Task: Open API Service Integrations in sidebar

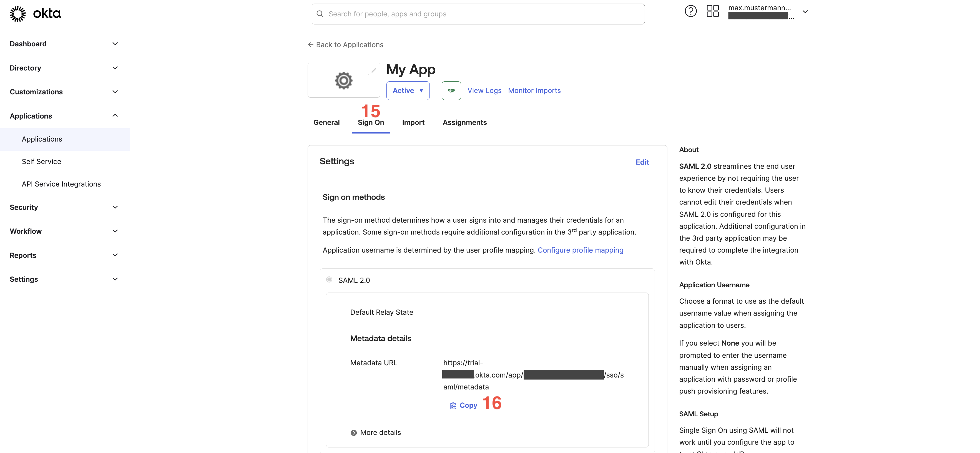Action: point(61,184)
